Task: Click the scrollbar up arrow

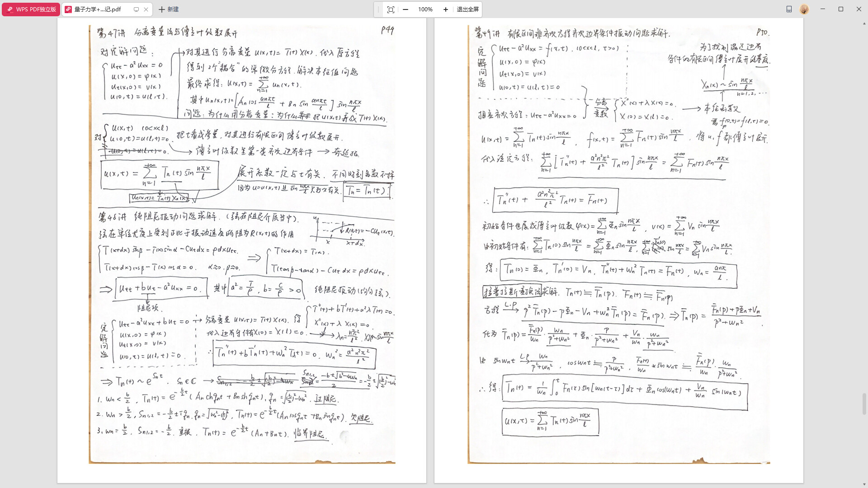Action: point(864,23)
